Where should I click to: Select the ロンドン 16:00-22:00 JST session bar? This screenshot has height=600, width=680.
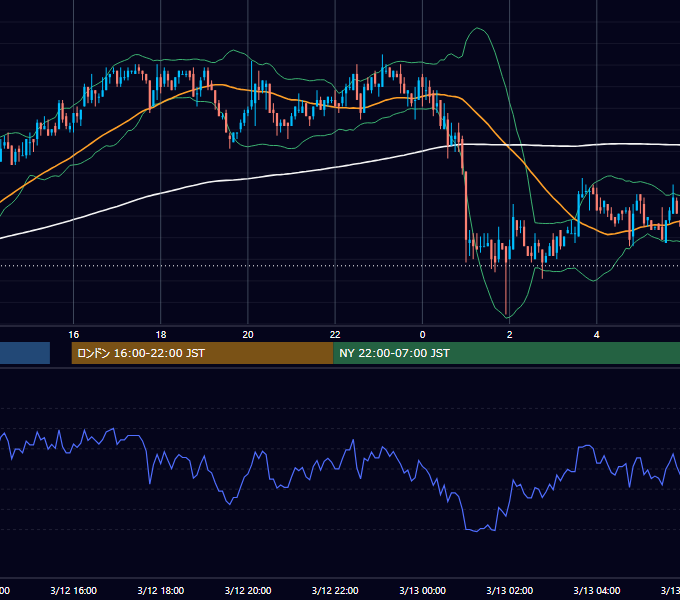[202, 353]
